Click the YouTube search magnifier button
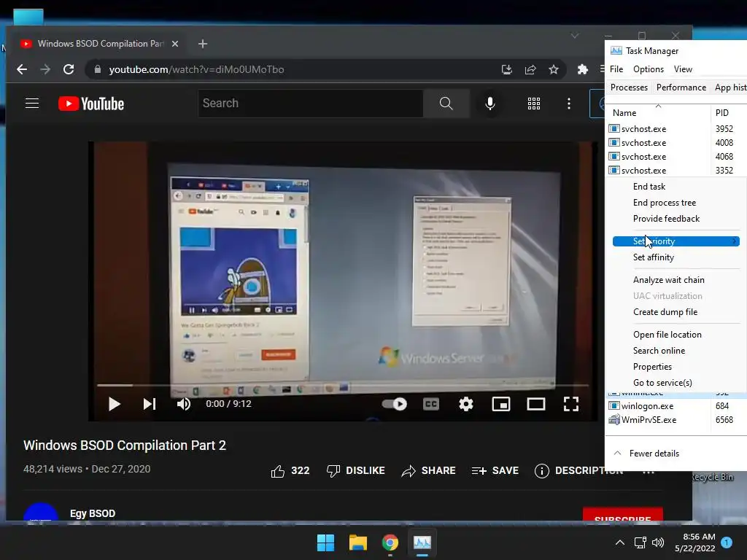The image size is (747, 560). click(446, 104)
